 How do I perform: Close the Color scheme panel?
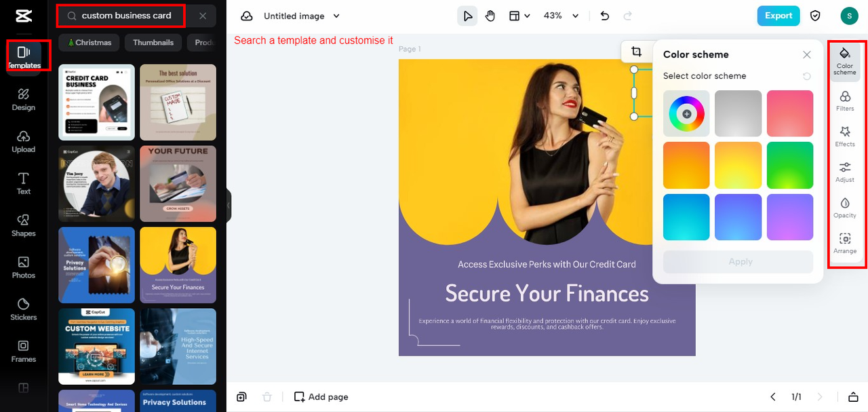806,54
